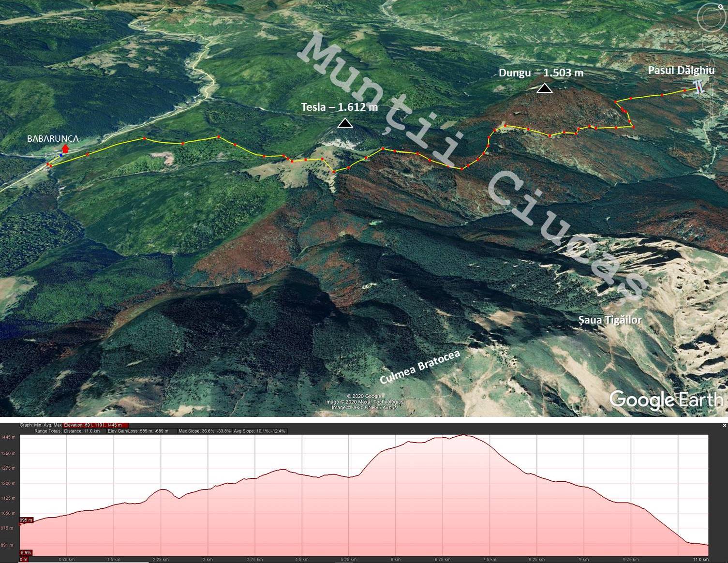Click the blue path start point near Babarunca

(61, 154)
